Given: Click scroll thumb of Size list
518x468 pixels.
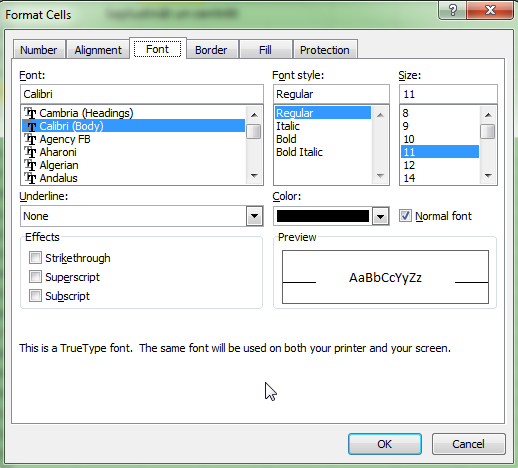Looking at the screenshot, I should (488, 131).
